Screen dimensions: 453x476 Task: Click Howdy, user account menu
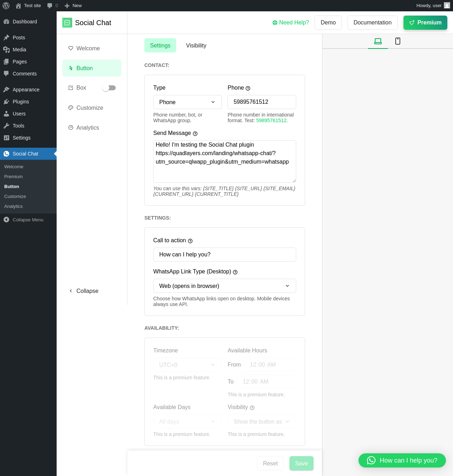coord(433,6)
